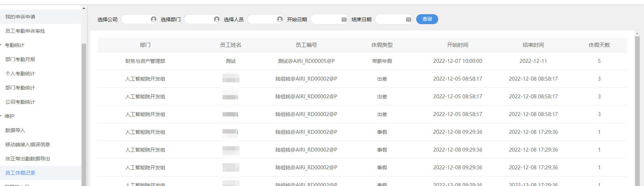Focus the 选择人员 input field

tap(266, 19)
